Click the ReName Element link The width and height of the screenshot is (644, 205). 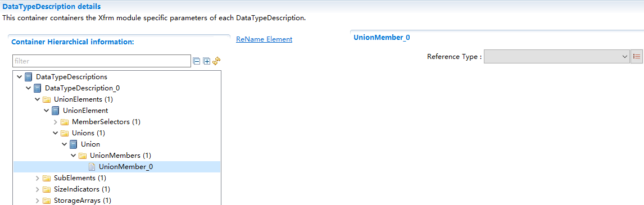(264, 39)
